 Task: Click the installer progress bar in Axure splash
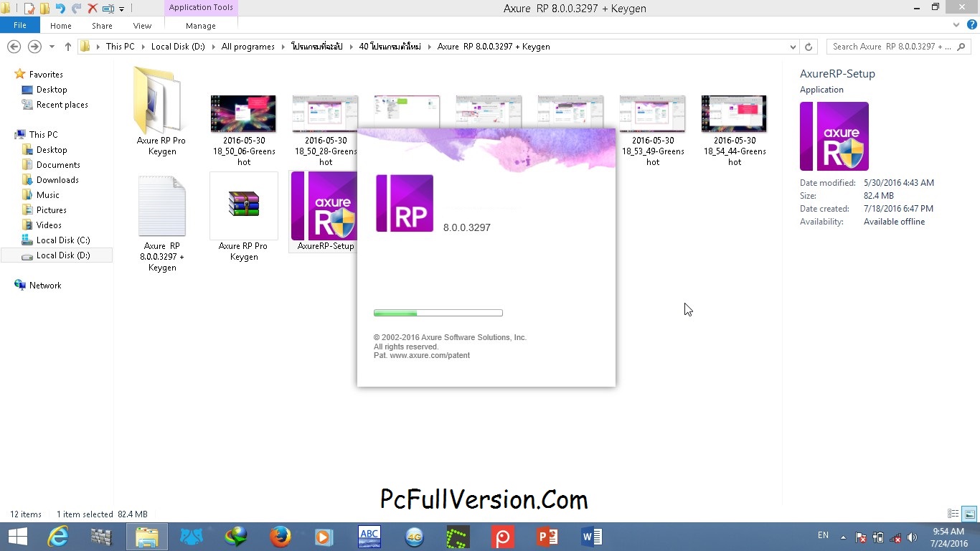(x=438, y=313)
